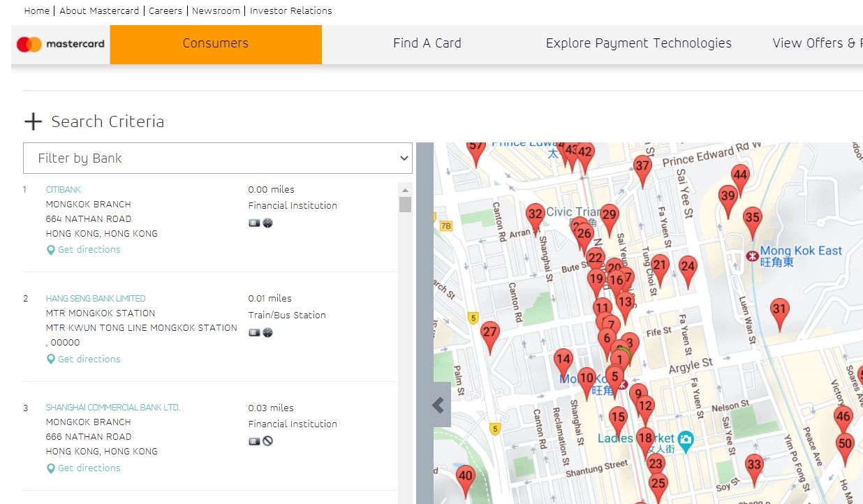The image size is (863, 504).
Task: Visit the Careers page link
Action: 165,11
